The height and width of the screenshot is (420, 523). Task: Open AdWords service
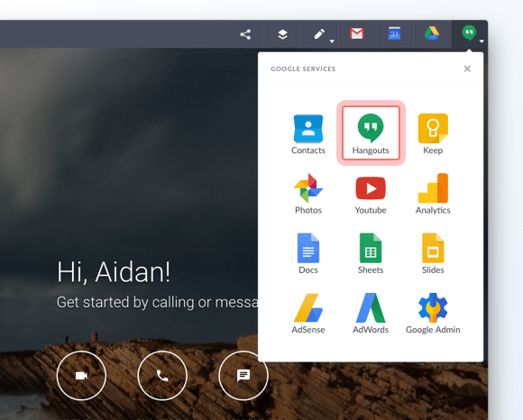pyautogui.click(x=371, y=314)
